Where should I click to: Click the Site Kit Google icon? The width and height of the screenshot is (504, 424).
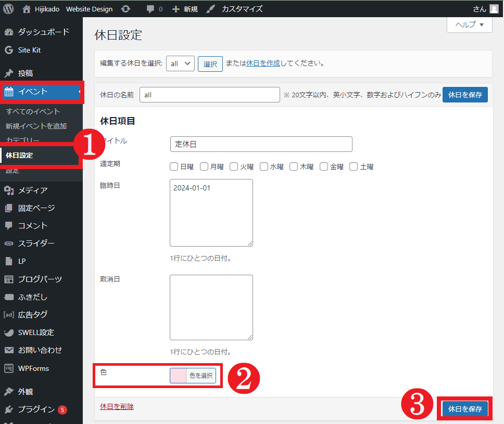(8, 50)
